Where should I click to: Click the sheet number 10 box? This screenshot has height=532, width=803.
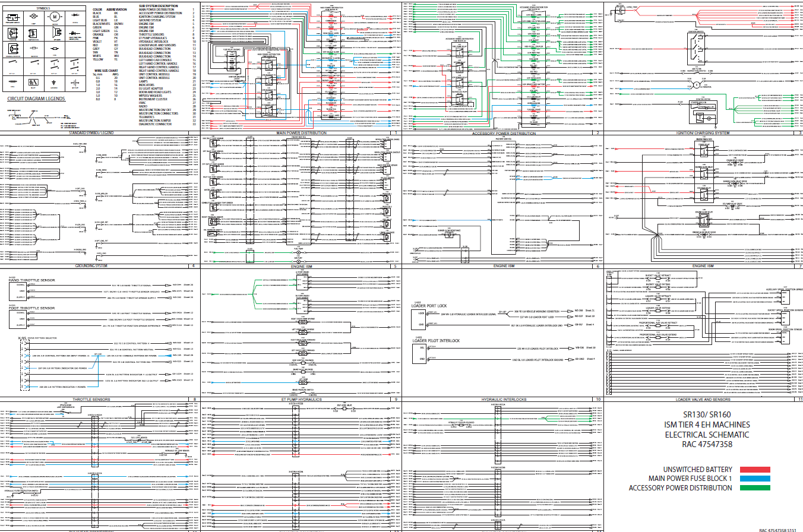597,400
